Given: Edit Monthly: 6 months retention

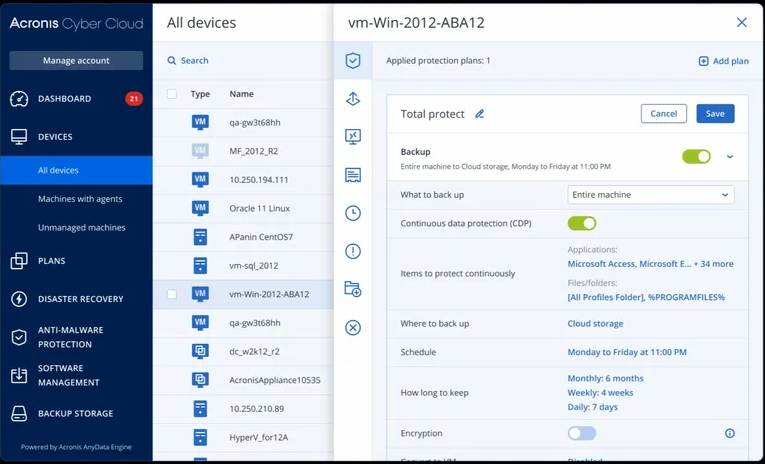Looking at the screenshot, I should [605, 378].
